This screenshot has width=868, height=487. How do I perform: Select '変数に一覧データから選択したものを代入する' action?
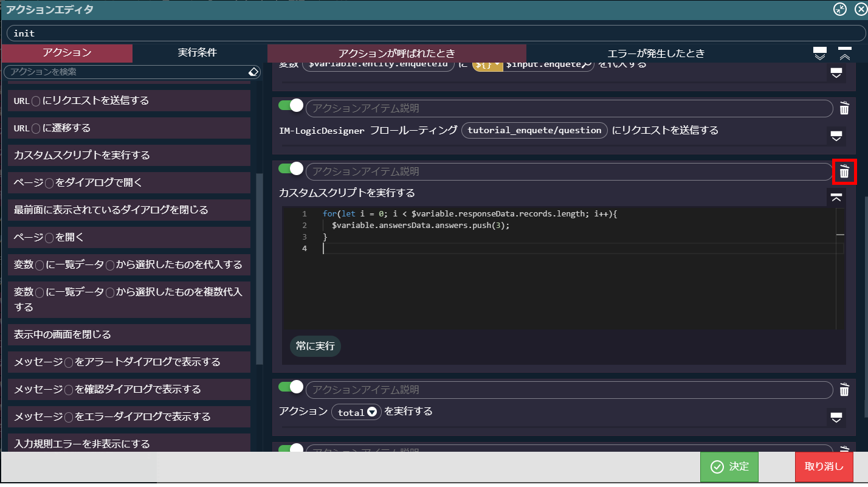pyautogui.click(x=129, y=264)
